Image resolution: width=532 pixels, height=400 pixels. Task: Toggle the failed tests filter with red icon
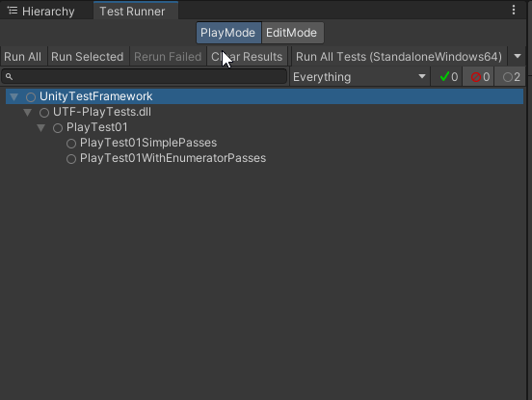pyautogui.click(x=479, y=77)
